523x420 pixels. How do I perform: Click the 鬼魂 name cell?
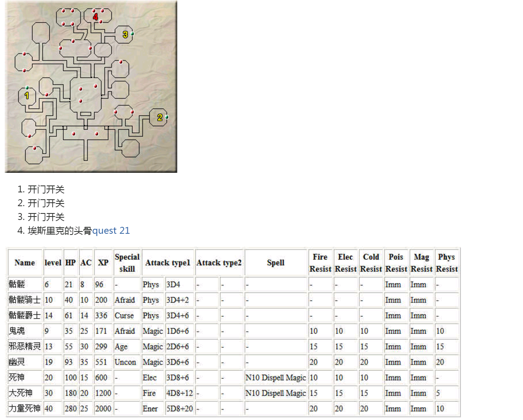pos(25,331)
